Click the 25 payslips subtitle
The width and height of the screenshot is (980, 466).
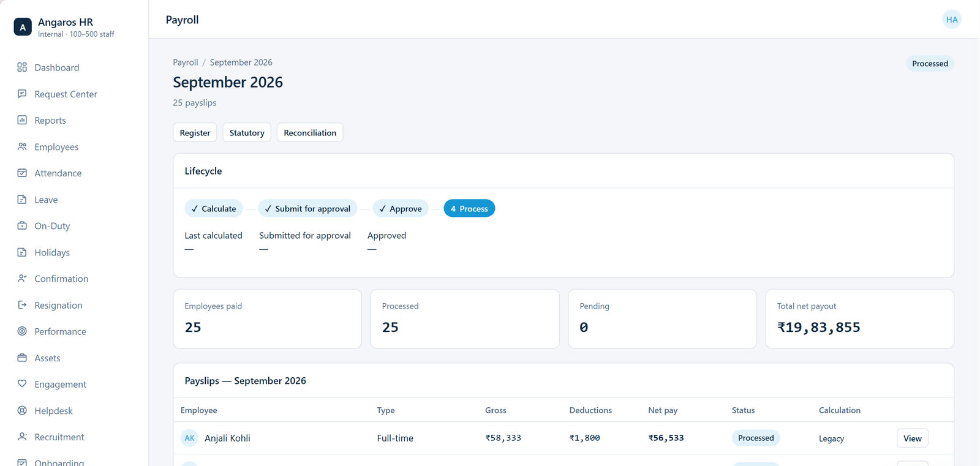[195, 103]
